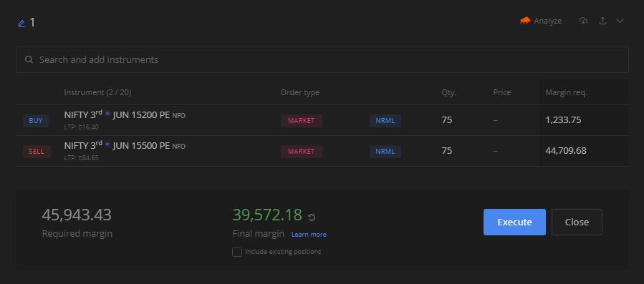Enable Include existing positions checkbox
The image size is (644, 284).
tap(237, 252)
